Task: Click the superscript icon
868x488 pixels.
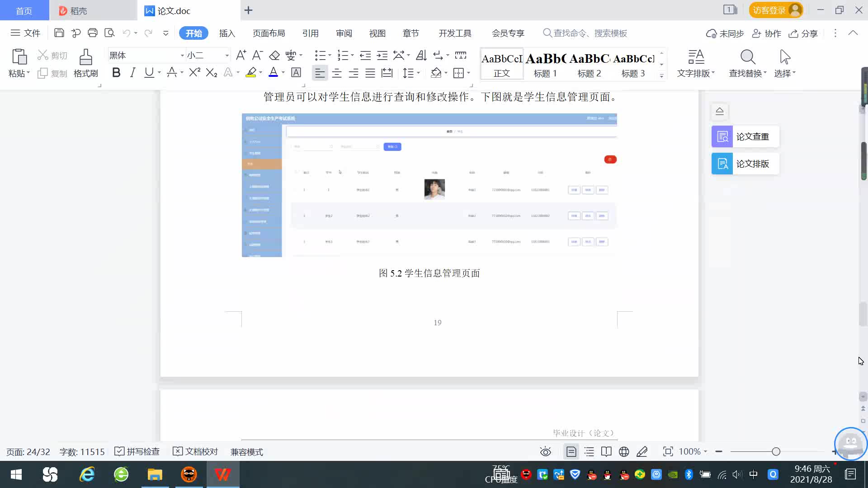Action: pos(194,73)
